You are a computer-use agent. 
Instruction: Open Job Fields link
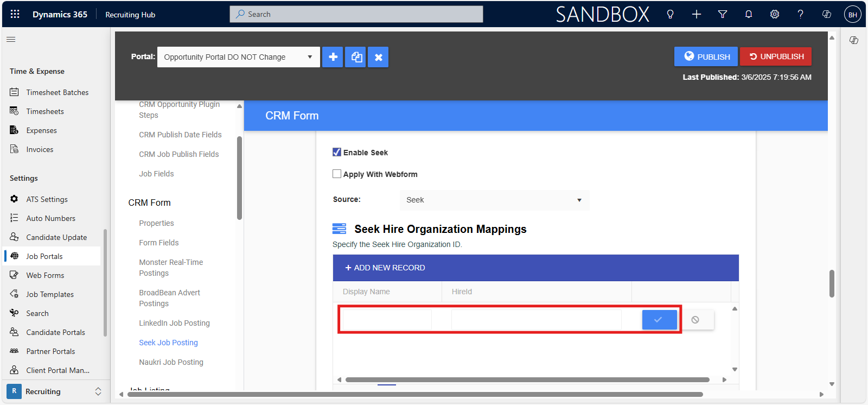pos(156,174)
